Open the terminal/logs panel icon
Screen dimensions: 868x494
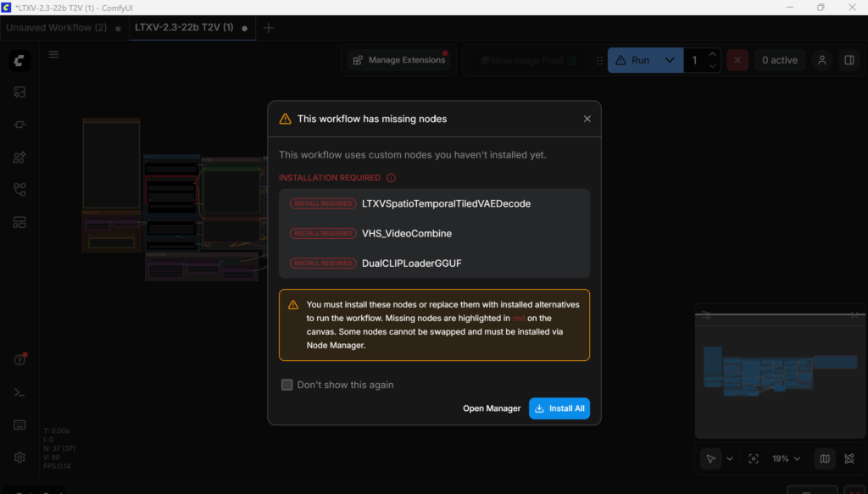click(x=19, y=391)
